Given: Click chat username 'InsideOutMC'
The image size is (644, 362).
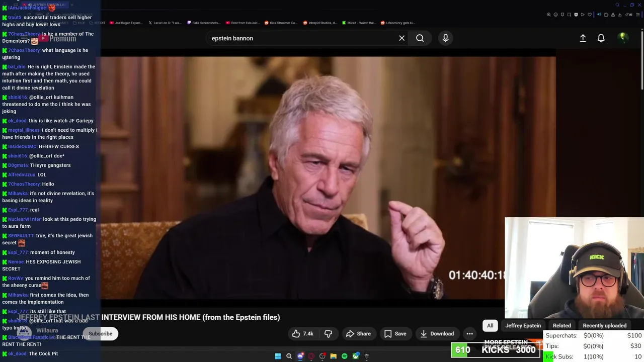Looking at the screenshot, I should (22, 146).
